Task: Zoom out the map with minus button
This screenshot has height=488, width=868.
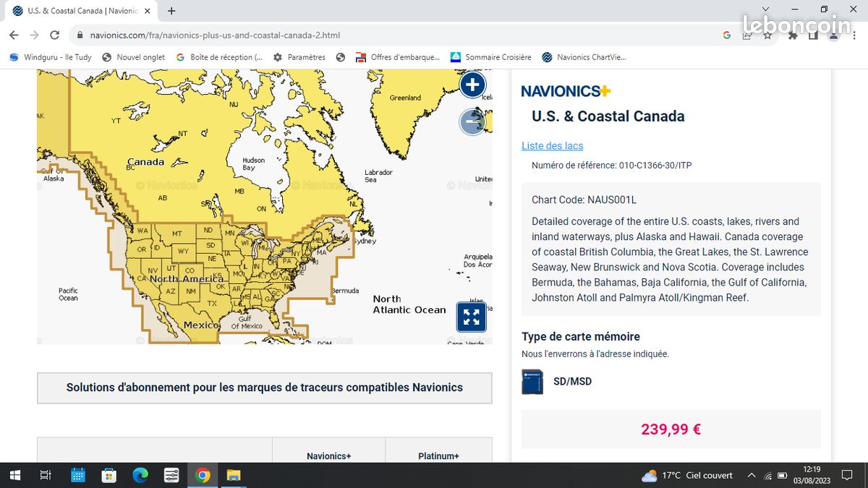Action: click(472, 121)
